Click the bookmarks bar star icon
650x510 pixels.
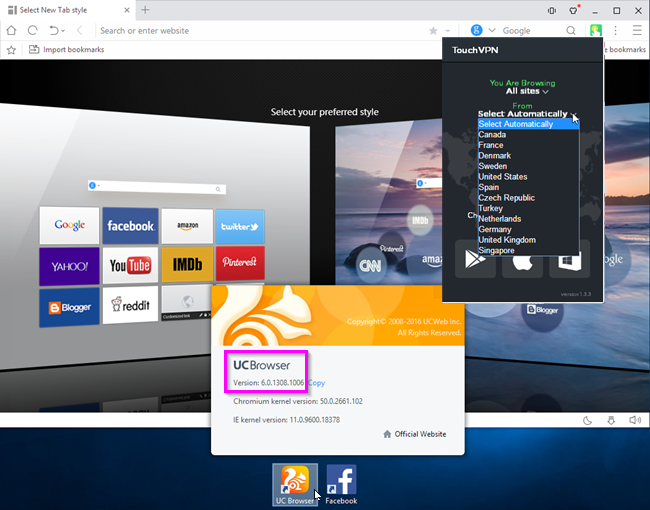(11, 50)
